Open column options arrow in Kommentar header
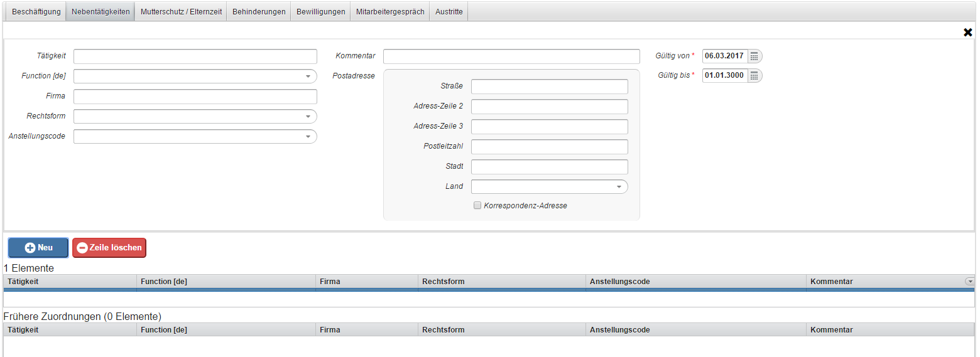980x357 pixels. (970, 282)
